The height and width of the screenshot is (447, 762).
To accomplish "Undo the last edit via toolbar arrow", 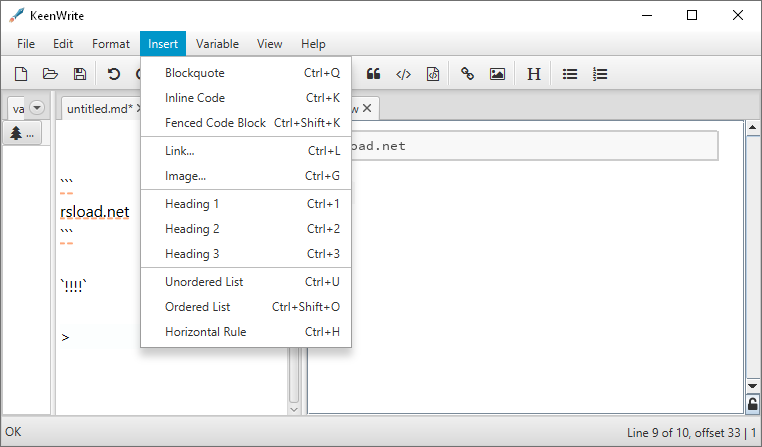I will point(114,74).
